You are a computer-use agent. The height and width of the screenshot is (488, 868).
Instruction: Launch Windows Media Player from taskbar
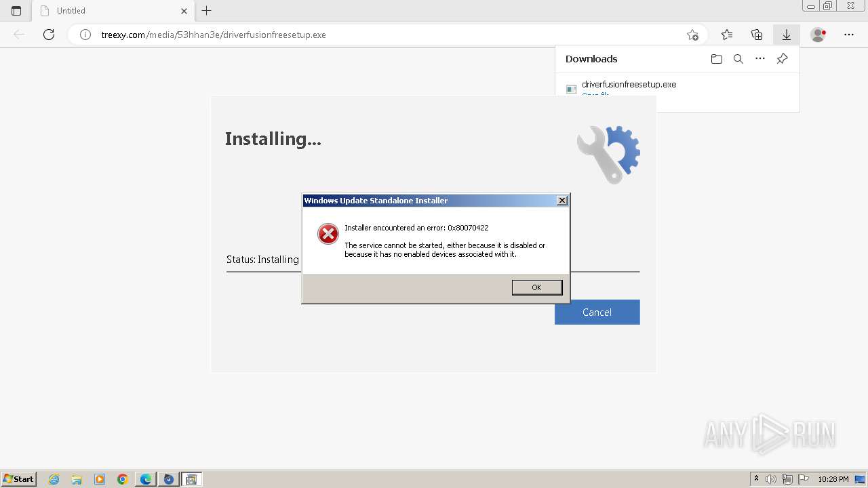[x=100, y=479]
